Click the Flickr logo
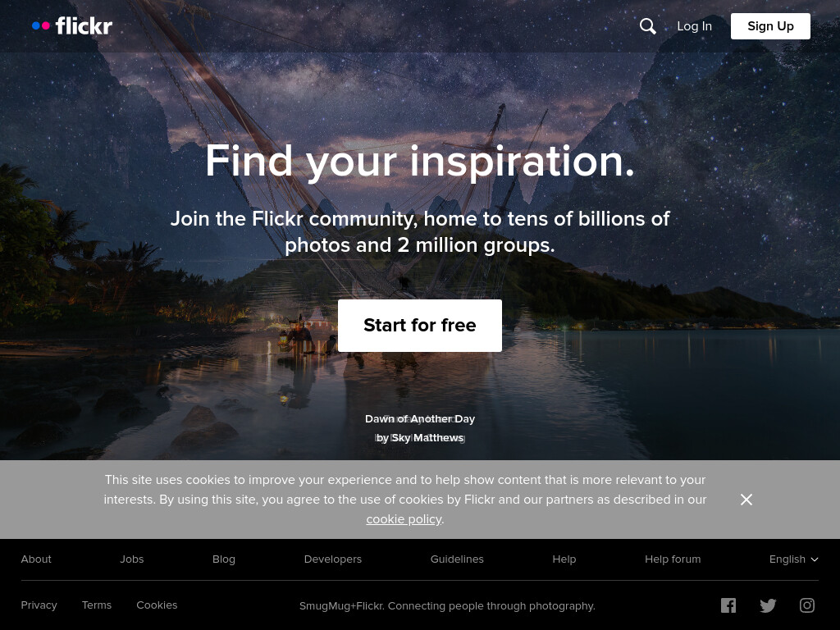The width and height of the screenshot is (840, 630). 72,25
